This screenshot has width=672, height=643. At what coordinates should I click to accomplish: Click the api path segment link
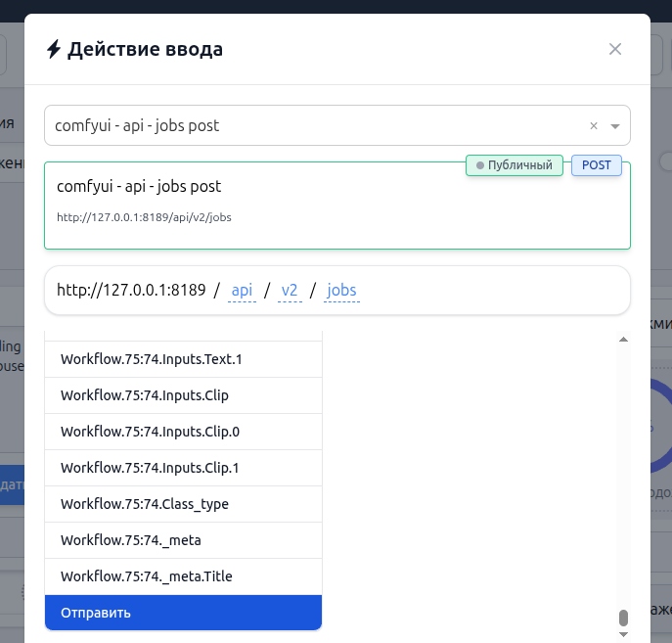coord(242,291)
